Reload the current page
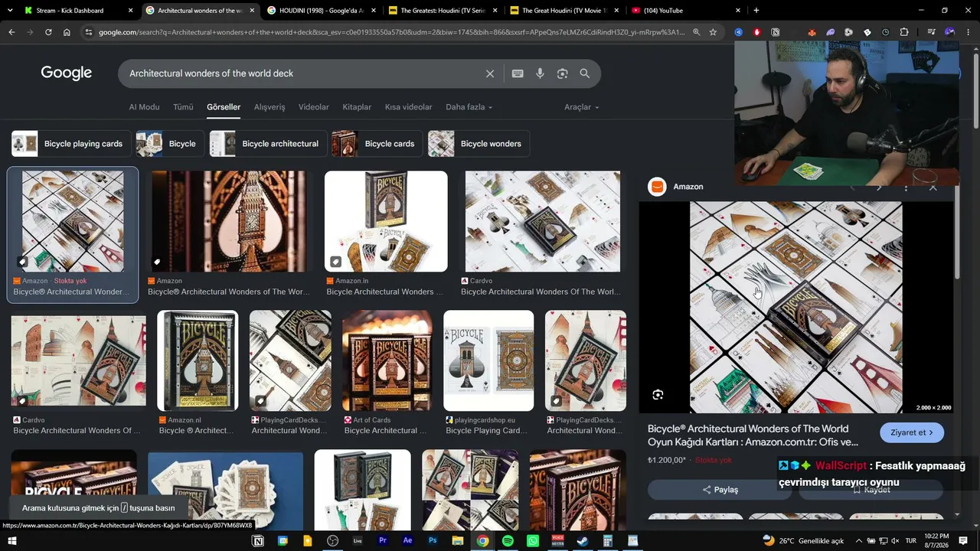This screenshot has width=980, height=551. 48,32
